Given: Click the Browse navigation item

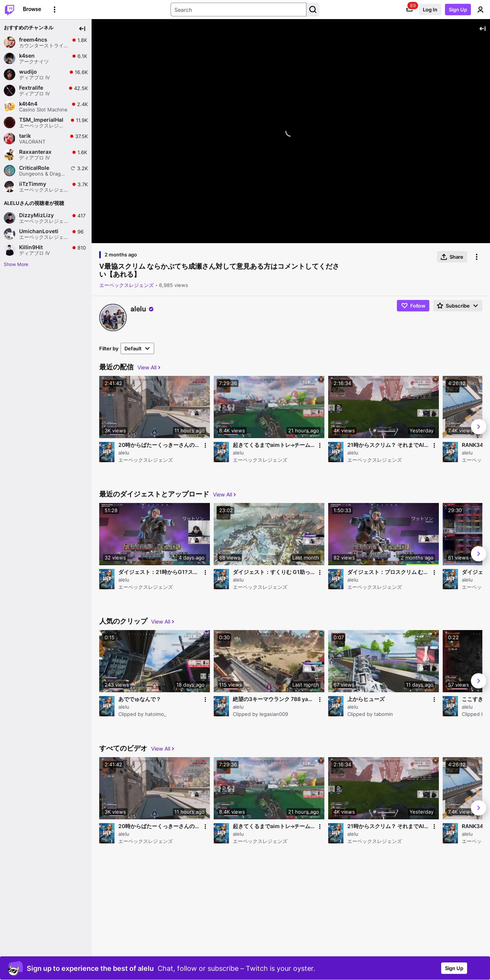Looking at the screenshot, I should point(32,9).
